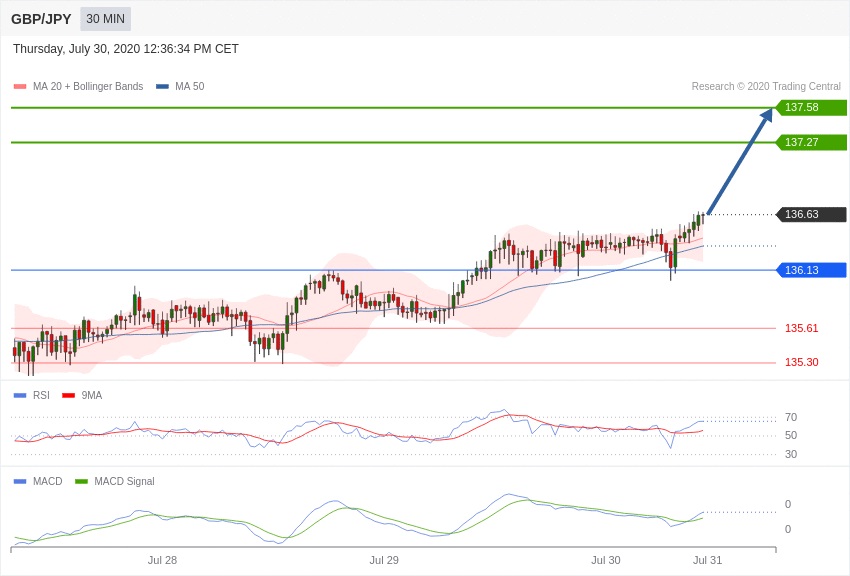Screen dimensions: 850x576
Task: Click the 135.61 support level label
Action: (801, 328)
